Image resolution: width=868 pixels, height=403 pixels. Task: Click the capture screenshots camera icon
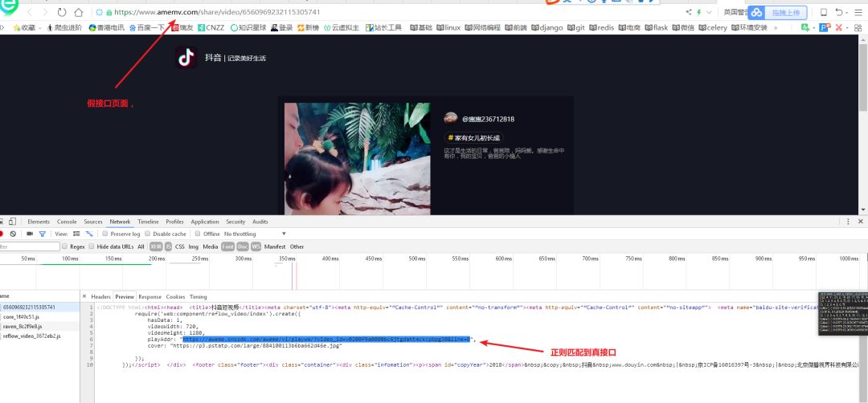point(30,234)
